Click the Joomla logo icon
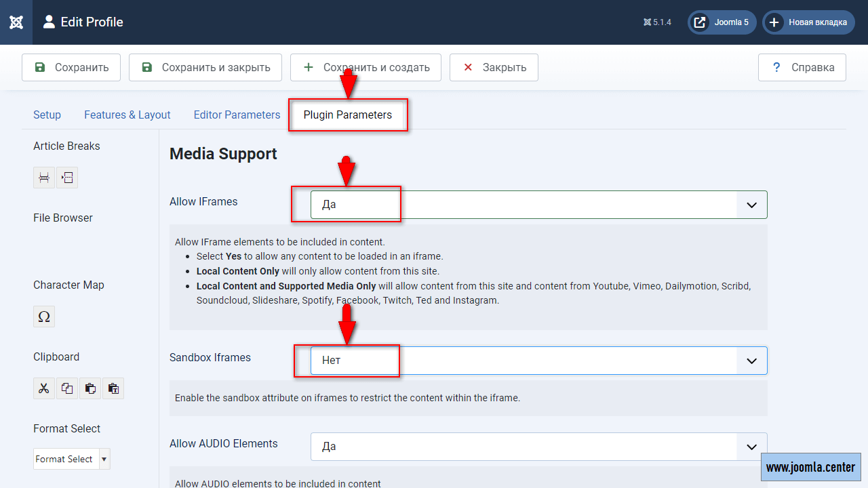 tap(16, 22)
